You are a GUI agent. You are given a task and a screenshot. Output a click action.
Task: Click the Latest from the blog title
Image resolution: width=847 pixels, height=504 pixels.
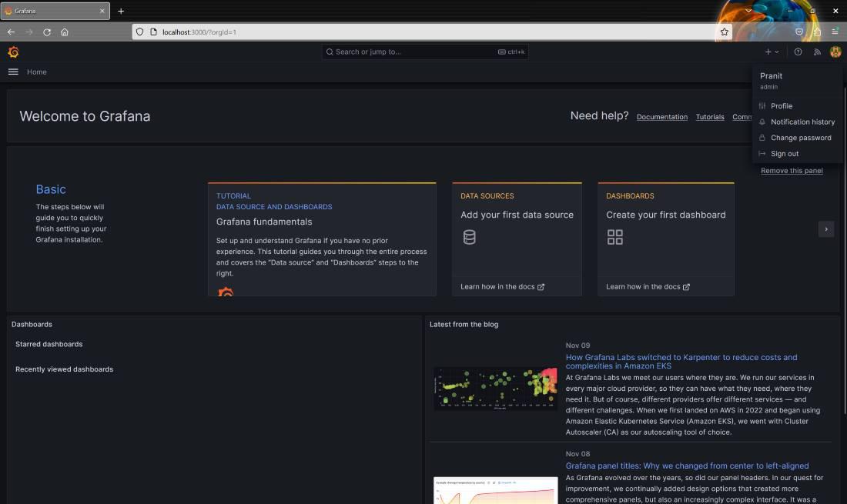coord(464,324)
